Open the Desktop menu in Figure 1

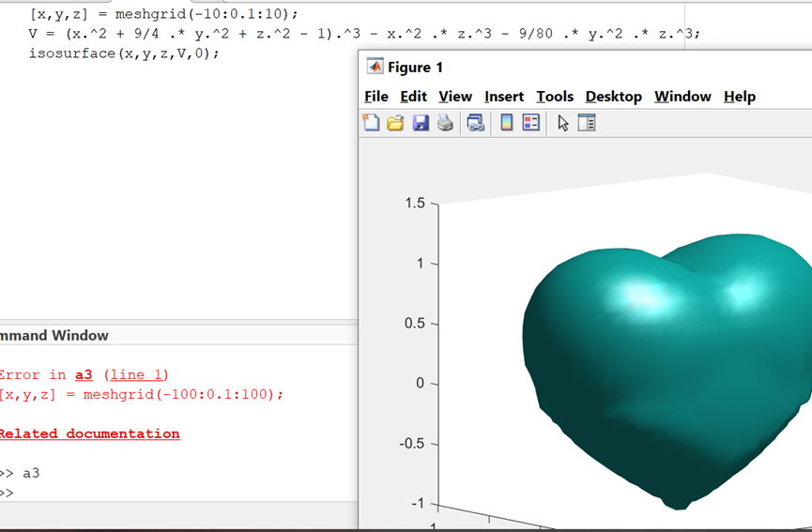(x=614, y=97)
